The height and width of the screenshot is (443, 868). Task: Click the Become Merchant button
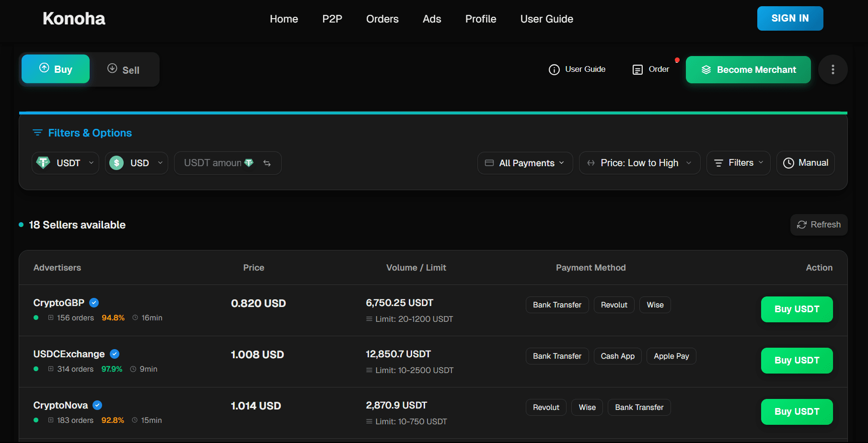[x=748, y=69]
